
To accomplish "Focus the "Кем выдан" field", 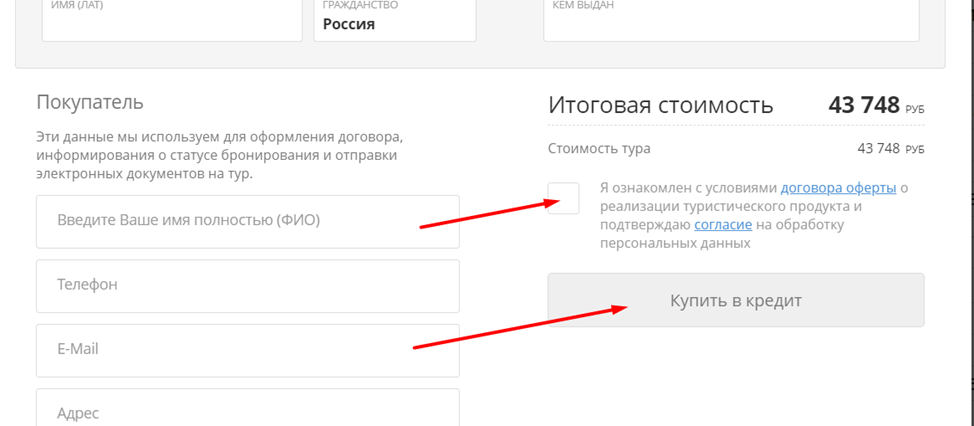I will [x=730, y=22].
